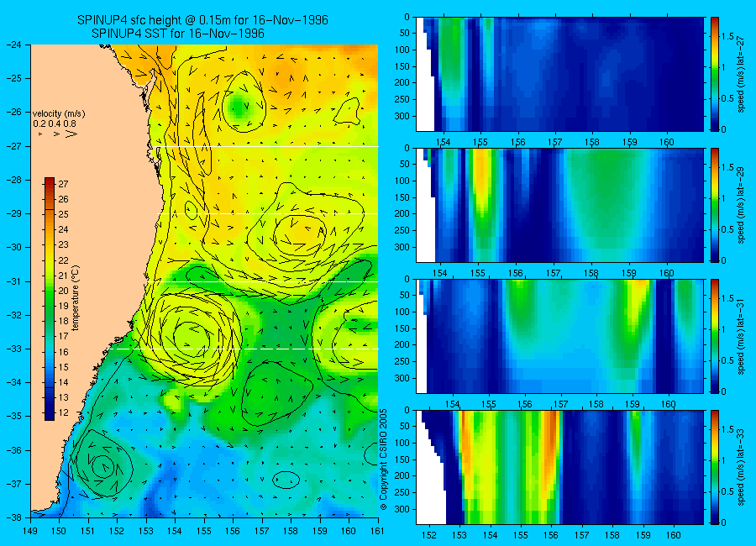Click the lat=-33 speed colorbar
This screenshot has height=546, width=756.
click(714, 467)
